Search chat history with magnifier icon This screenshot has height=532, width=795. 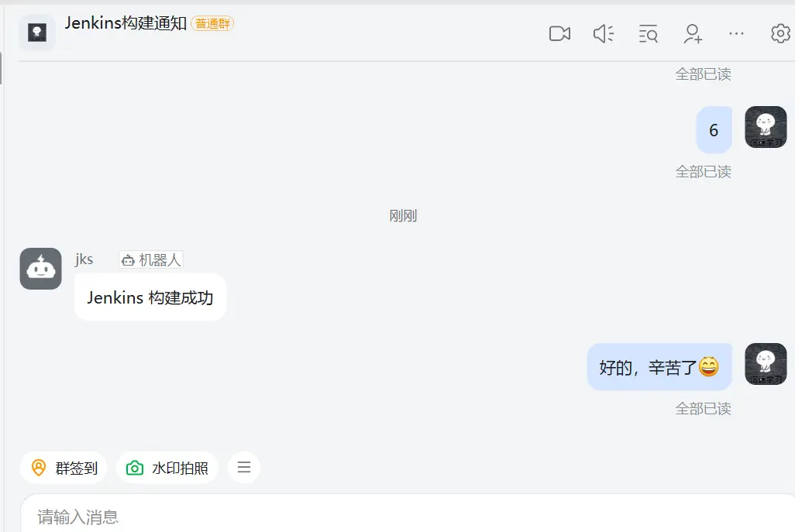[x=648, y=34]
